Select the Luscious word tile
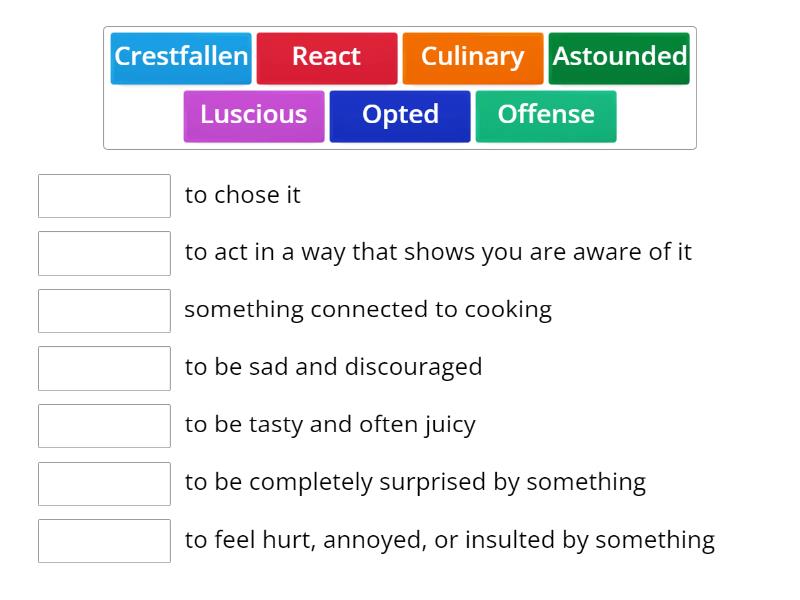The height and width of the screenshot is (600, 800). [253, 115]
